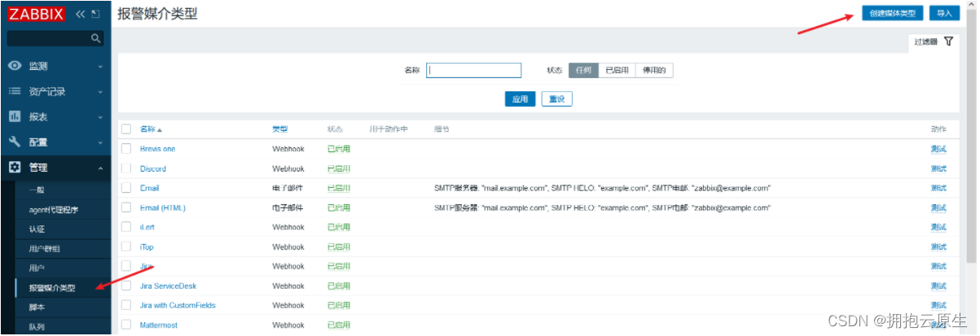The width and height of the screenshot is (980, 336).
Task: Check the Discord row checkbox
Action: coord(125,168)
